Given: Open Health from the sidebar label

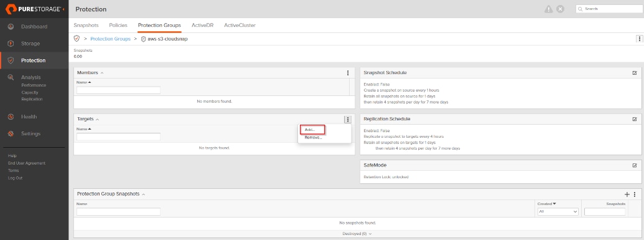Looking at the screenshot, I should (x=29, y=117).
